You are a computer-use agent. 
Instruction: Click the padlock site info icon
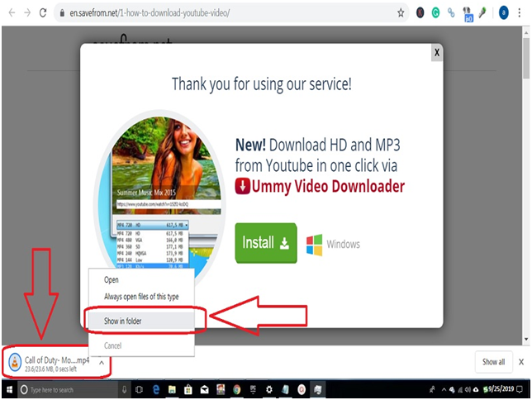pos(62,13)
